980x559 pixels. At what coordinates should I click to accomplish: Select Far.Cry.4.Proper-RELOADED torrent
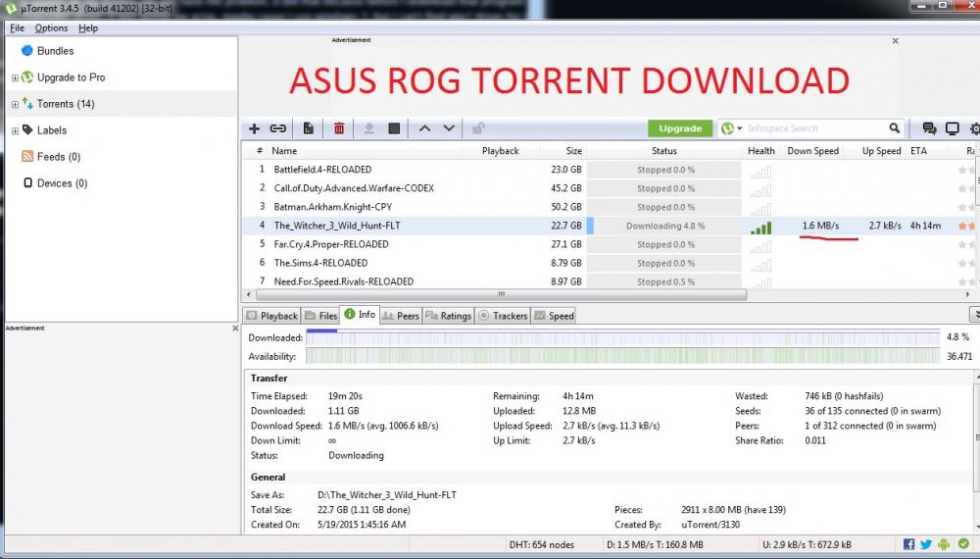pyautogui.click(x=607, y=244)
